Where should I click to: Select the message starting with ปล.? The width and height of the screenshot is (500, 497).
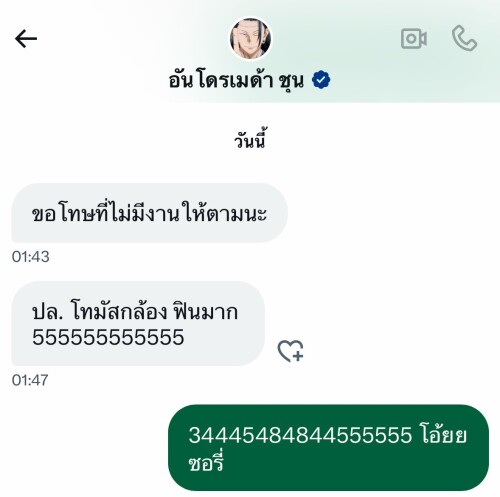[138, 323]
